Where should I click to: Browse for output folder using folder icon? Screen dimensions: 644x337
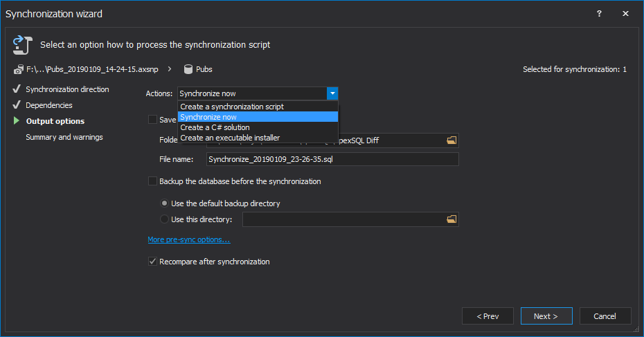451,140
